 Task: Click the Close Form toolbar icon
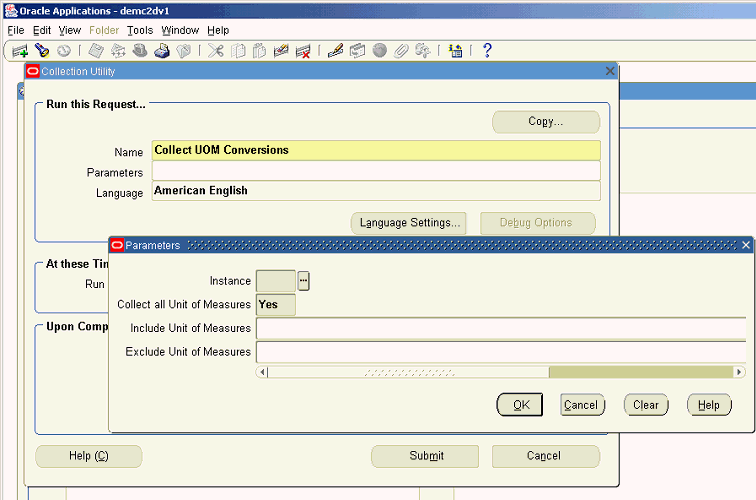coord(184,51)
